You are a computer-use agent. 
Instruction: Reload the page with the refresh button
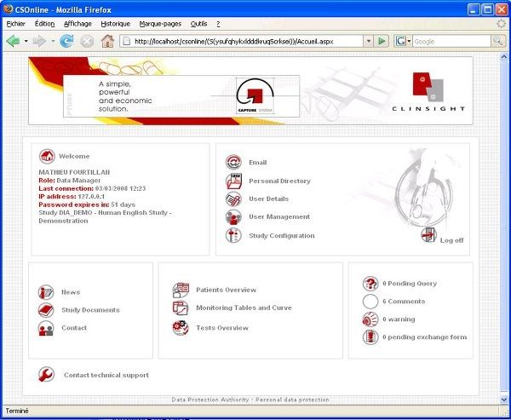pos(66,41)
